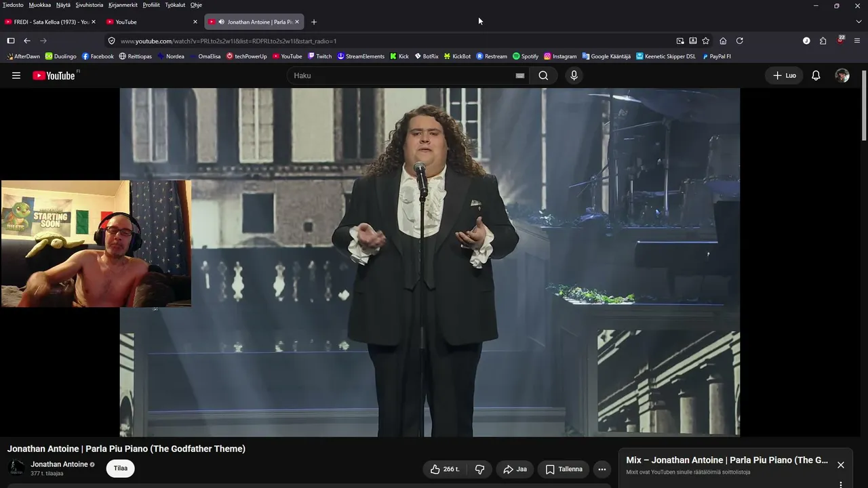868x488 pixels.
Task: Open the Nordea bookmark
Action: pos(170,56)
